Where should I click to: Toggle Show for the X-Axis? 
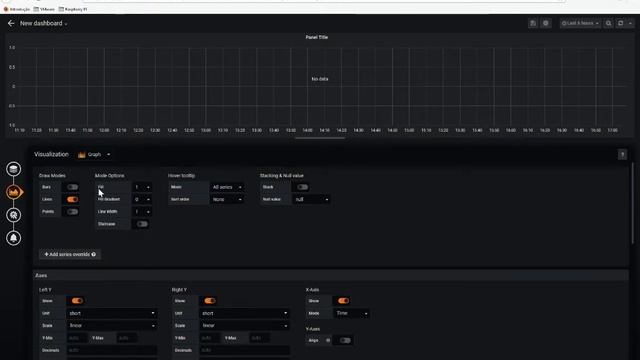tap(343, 301)
